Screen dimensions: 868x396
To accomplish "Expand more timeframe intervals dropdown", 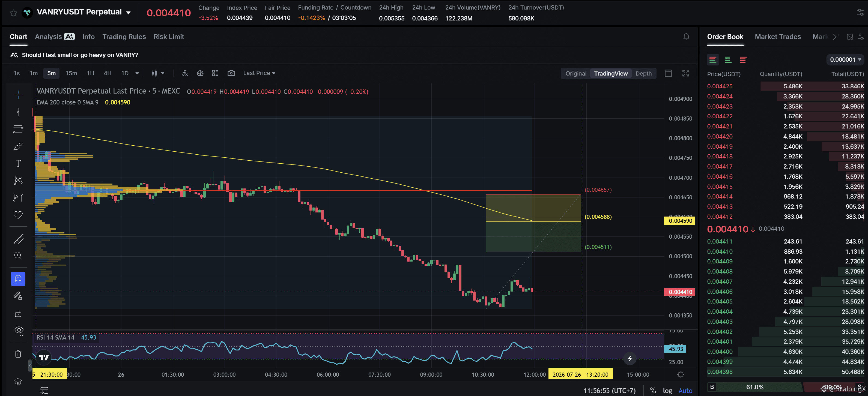I will 137,73.
